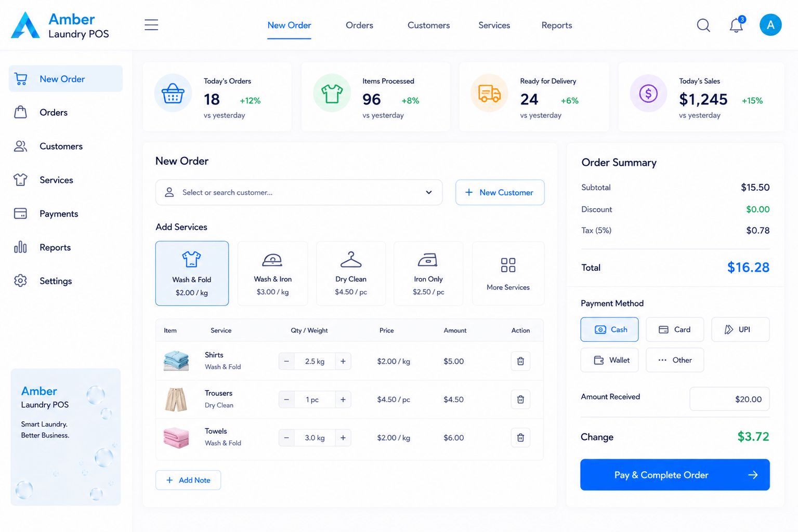Open the Services top tab

494,25
